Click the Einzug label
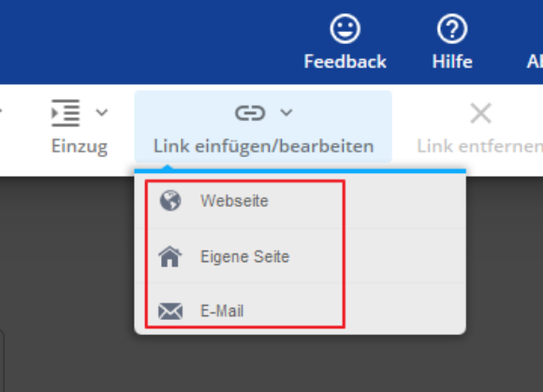This screenshot has height=392, width=543. pyautogui.click(x=80, y=147)
